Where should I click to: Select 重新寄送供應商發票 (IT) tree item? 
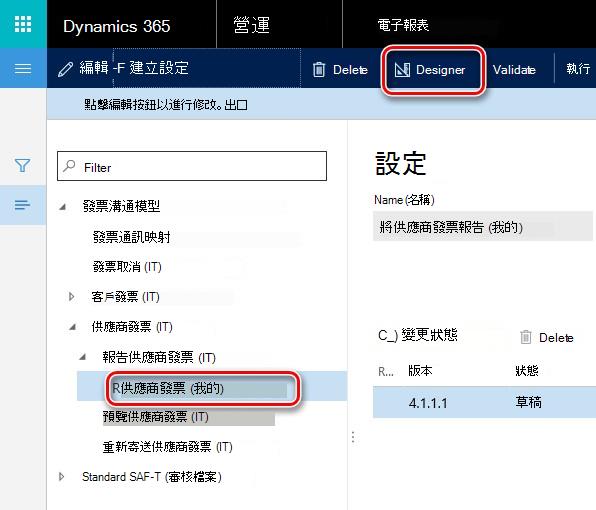click(x=168, y=447)
